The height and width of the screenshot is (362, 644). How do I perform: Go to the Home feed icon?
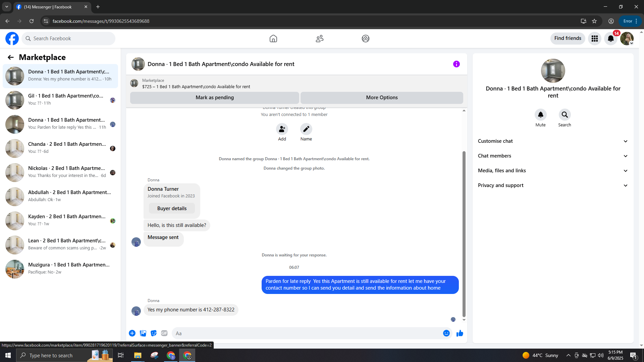coord(273,39)
